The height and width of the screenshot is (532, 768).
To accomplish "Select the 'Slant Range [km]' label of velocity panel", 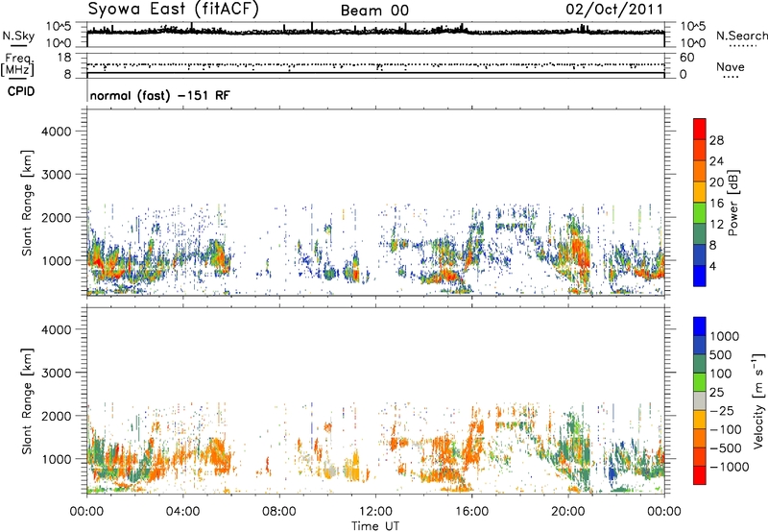I will pos(27,401).
